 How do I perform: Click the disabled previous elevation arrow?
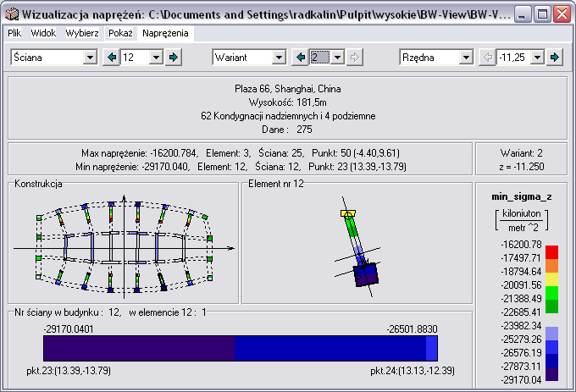click(x=487, y=58)
